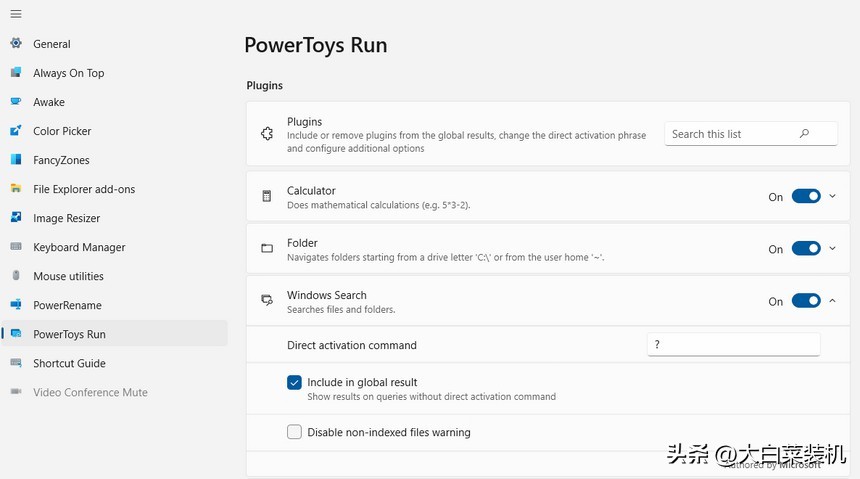Click the Direct activation command field

coord(733,344)
